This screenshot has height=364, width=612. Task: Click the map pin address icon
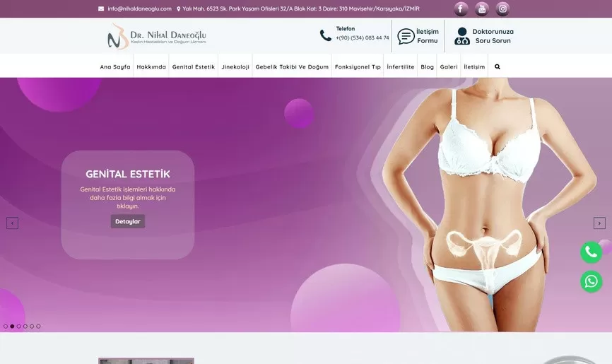click(x=178, y=8)
